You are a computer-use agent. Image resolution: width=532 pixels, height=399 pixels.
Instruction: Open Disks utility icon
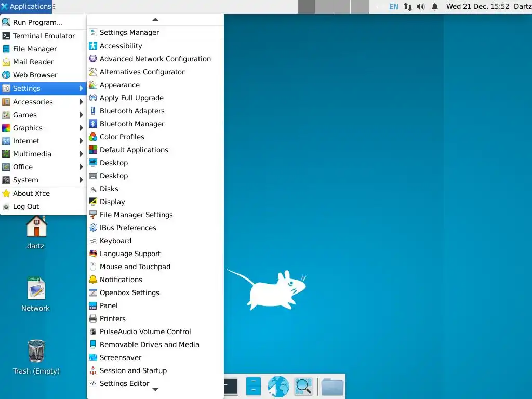93,189
